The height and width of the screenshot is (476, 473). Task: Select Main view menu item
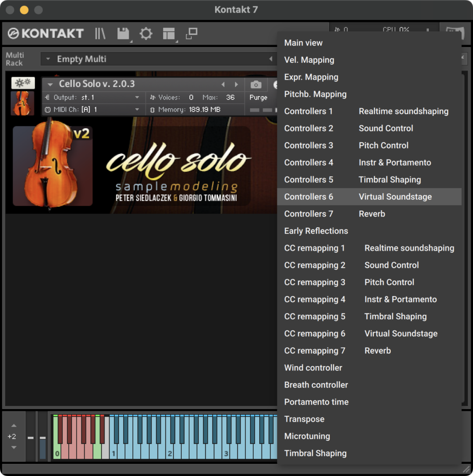(x=369, y=43)
